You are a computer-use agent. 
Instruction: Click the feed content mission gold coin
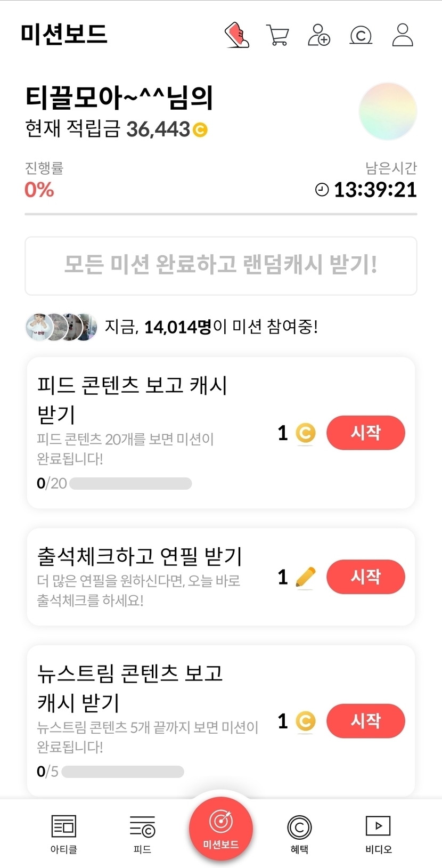tap(305, 433)
